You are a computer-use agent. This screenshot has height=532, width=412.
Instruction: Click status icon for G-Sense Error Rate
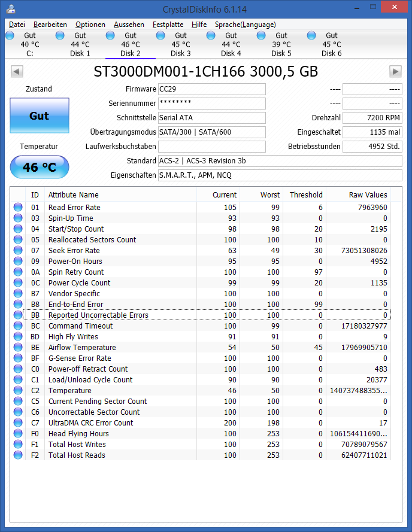coord(18,358)
